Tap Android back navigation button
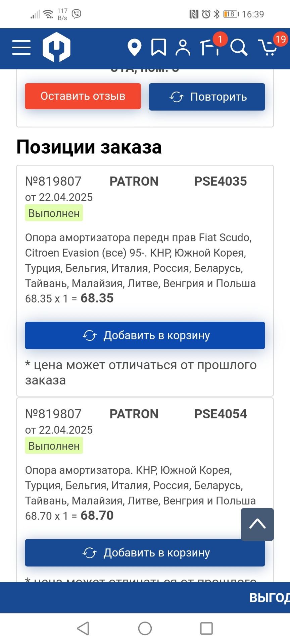 point(83,628)
